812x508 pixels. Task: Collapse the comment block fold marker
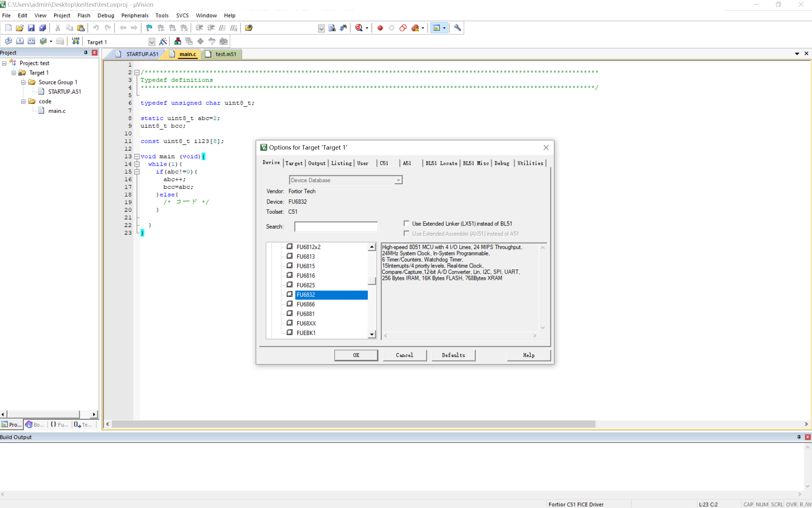(137, 72)
